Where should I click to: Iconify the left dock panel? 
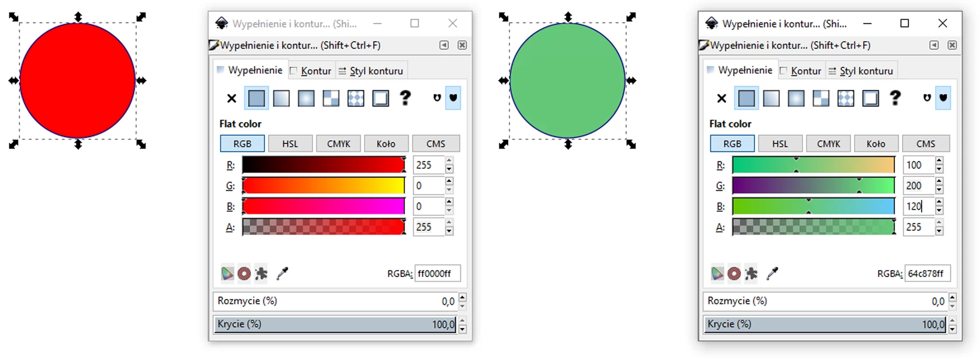444,45
